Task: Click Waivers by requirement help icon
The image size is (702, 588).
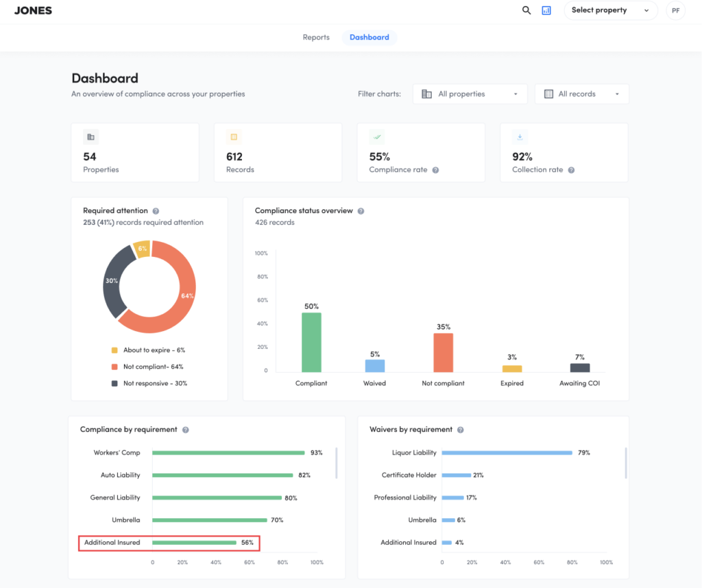Action: coord(460,430)
